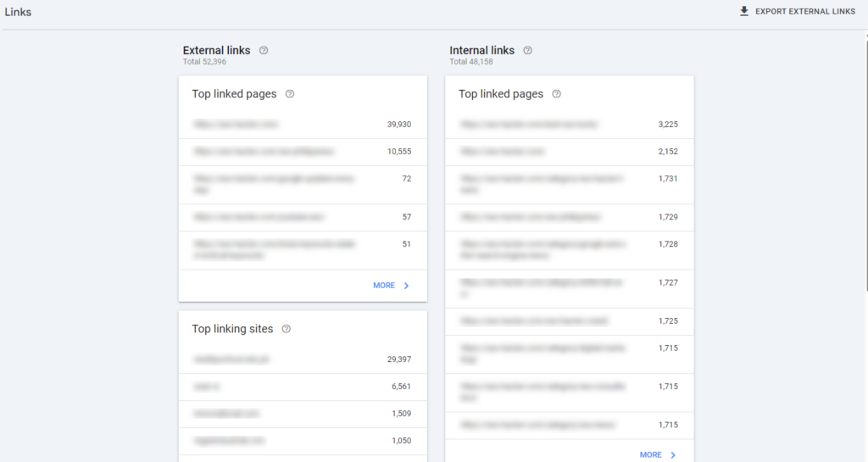Open the external page row showing 72 links
This screenshot has height=462, width=868.
[303, 184]
